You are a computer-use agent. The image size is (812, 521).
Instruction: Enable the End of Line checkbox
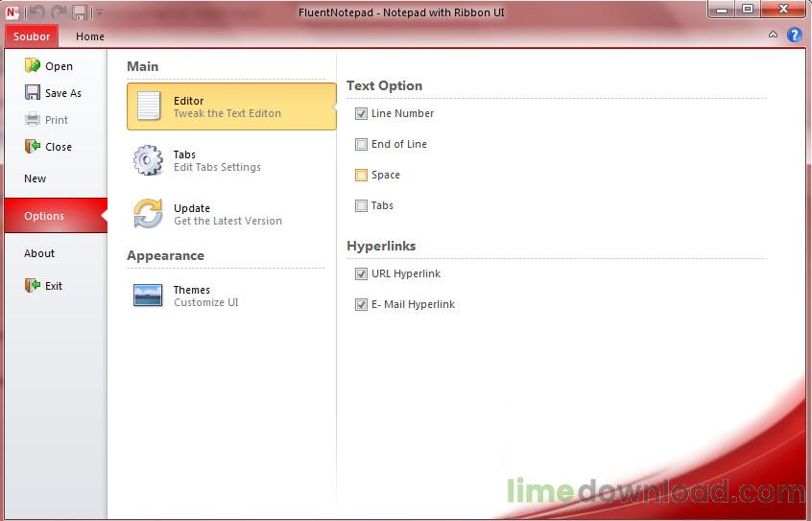[x=361, y=144]
